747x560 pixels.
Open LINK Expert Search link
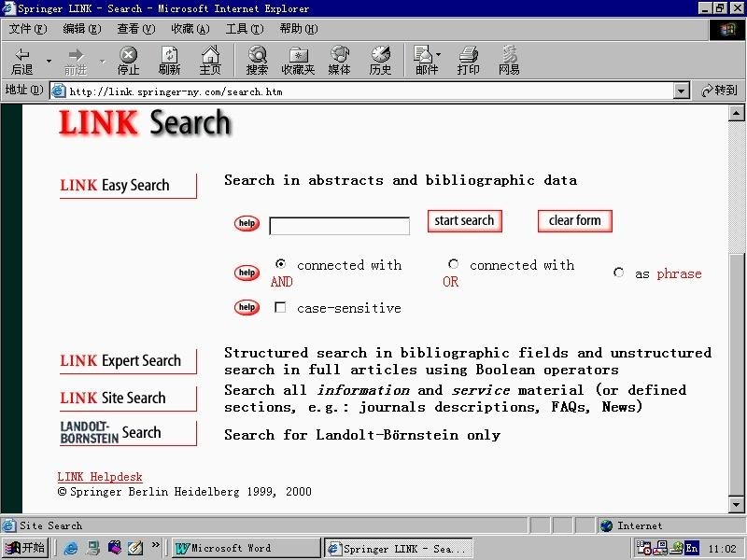pyautogui.click(x=128, y=361)
